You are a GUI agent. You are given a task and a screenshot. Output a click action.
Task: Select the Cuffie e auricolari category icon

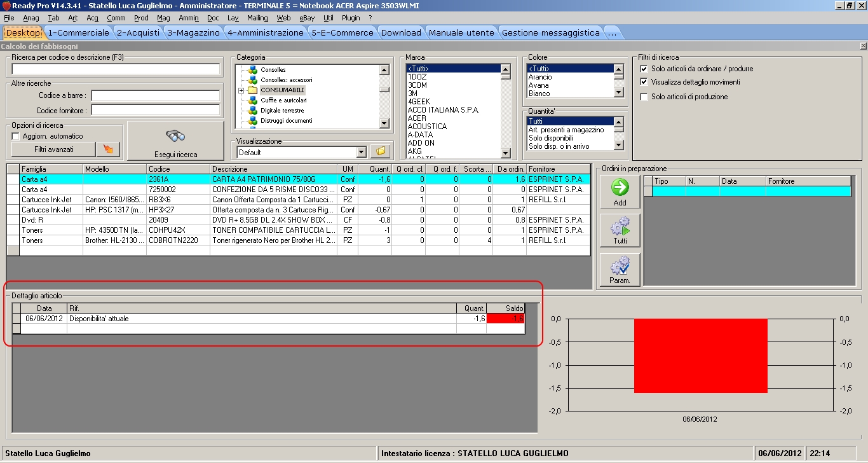(x=253, y=100)
